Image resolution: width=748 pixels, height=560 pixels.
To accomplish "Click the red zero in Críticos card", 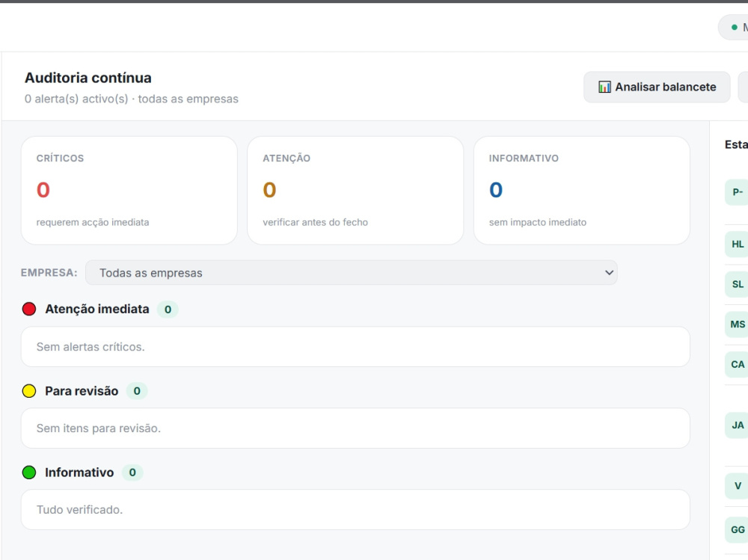I will (43, 190).
